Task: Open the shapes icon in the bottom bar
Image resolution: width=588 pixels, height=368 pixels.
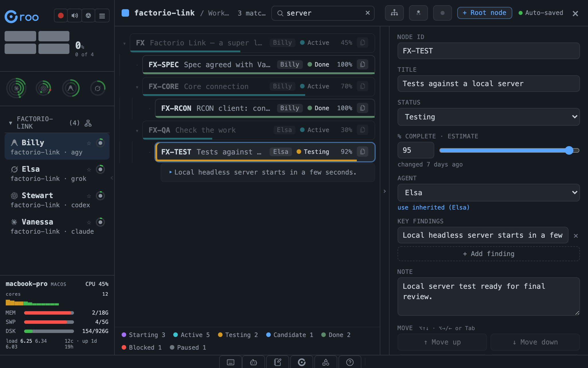Action: 326,362
